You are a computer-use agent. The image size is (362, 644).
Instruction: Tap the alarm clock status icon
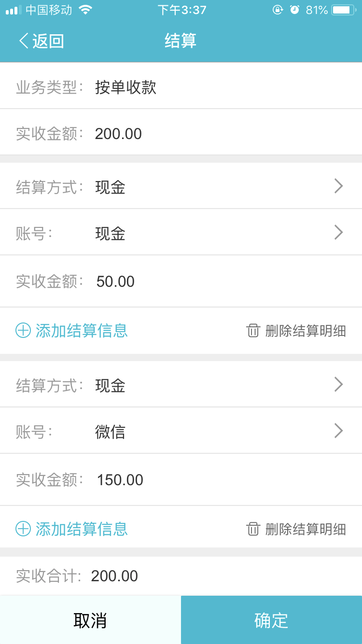coord(294,10)
